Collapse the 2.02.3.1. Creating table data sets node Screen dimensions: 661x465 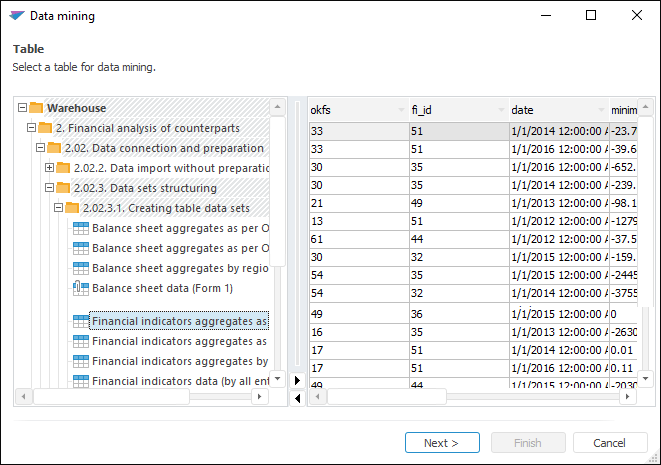59,208
